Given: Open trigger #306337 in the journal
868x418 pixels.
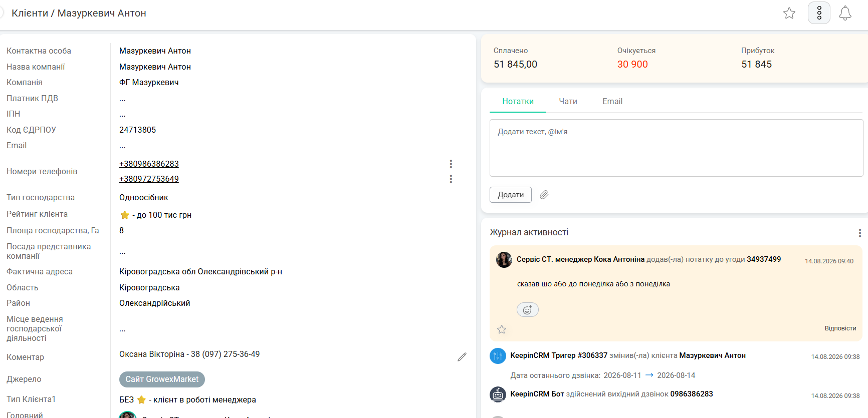Looking at the screenshot, I should [x=559, y=355].
